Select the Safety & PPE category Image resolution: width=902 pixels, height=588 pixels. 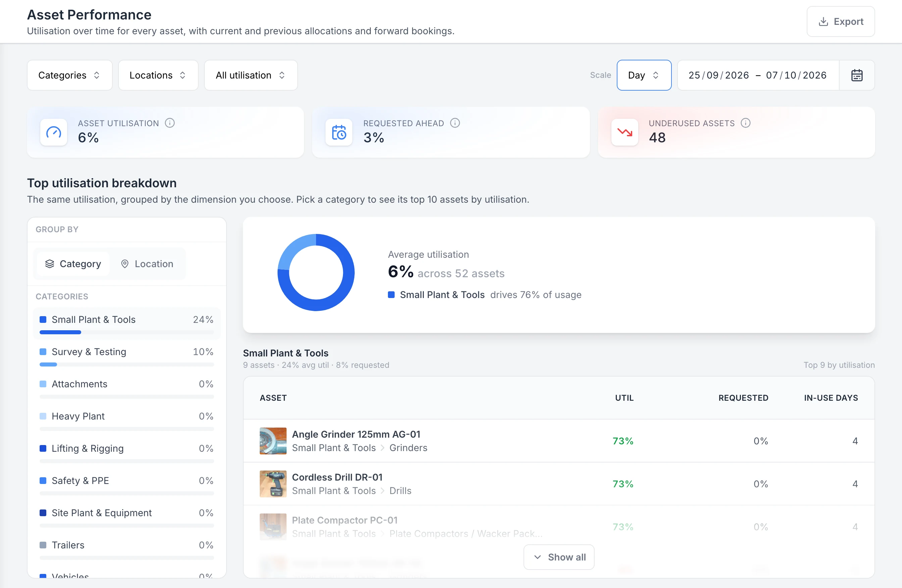127,485
